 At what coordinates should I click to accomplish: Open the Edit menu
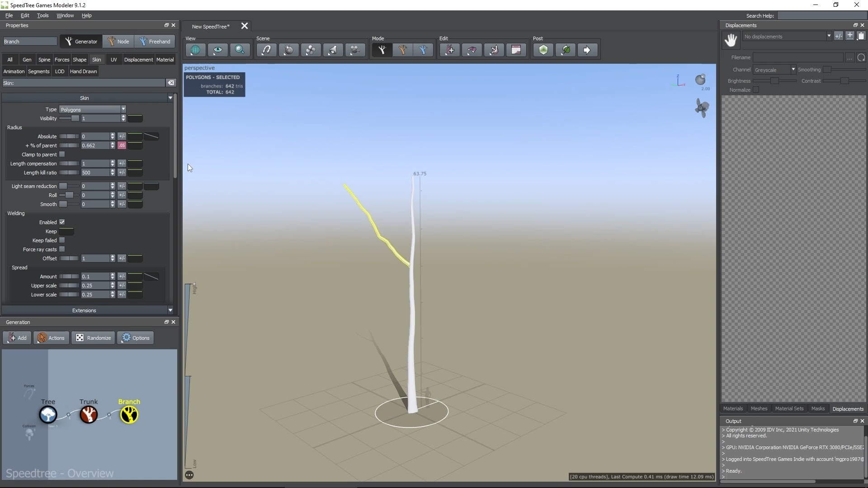25,15
